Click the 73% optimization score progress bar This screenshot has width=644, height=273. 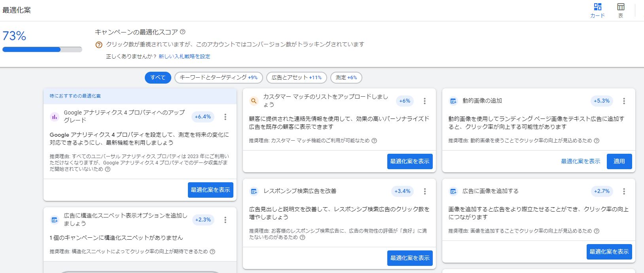pyautogui.click(x=42, y=50)
